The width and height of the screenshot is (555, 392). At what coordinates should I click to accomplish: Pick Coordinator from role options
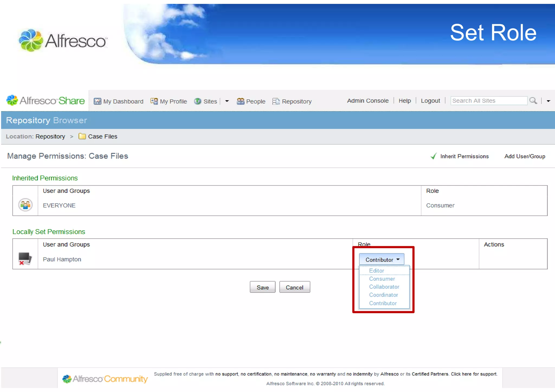383,295
